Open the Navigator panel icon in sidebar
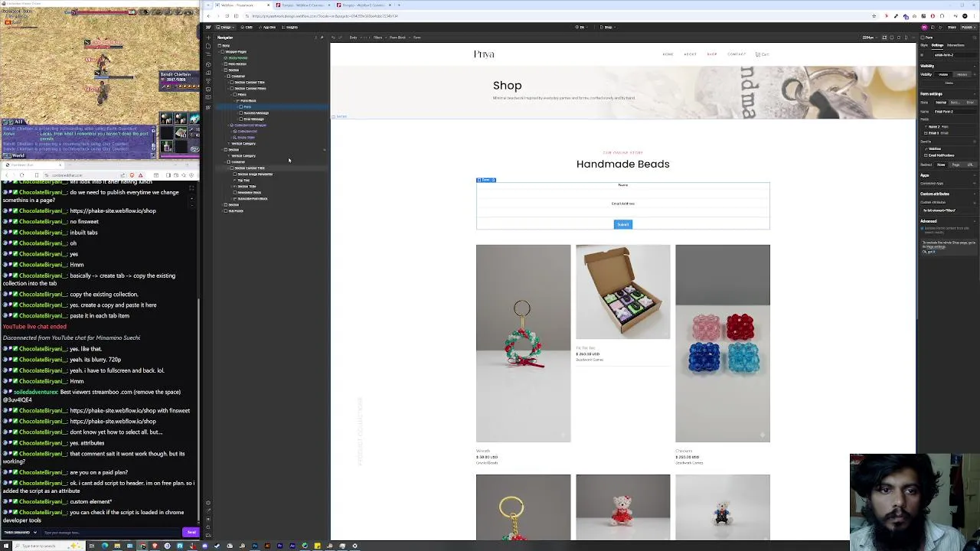The image size is (980, 551). (208, 54)
